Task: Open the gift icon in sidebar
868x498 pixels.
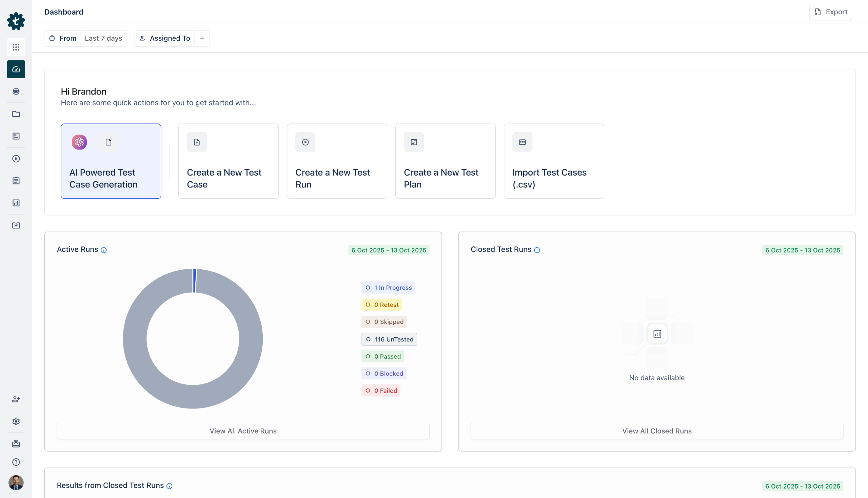Action: pos(16,444)
